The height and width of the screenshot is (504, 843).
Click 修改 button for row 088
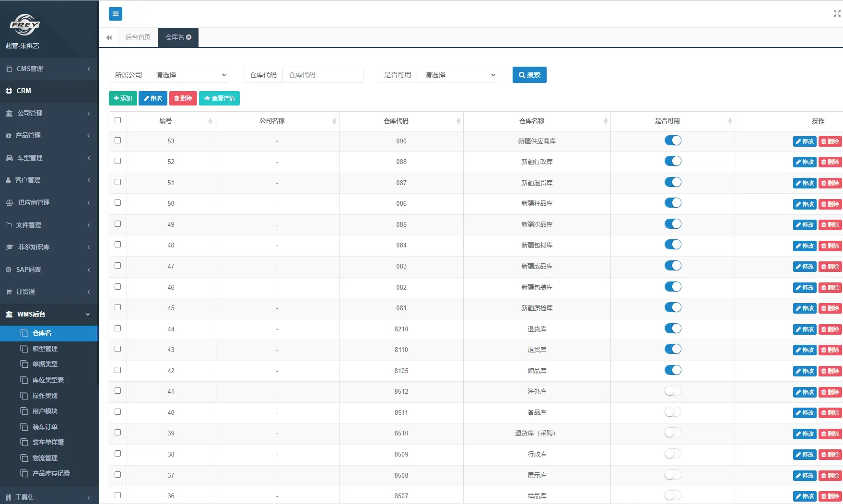[805, 162]
